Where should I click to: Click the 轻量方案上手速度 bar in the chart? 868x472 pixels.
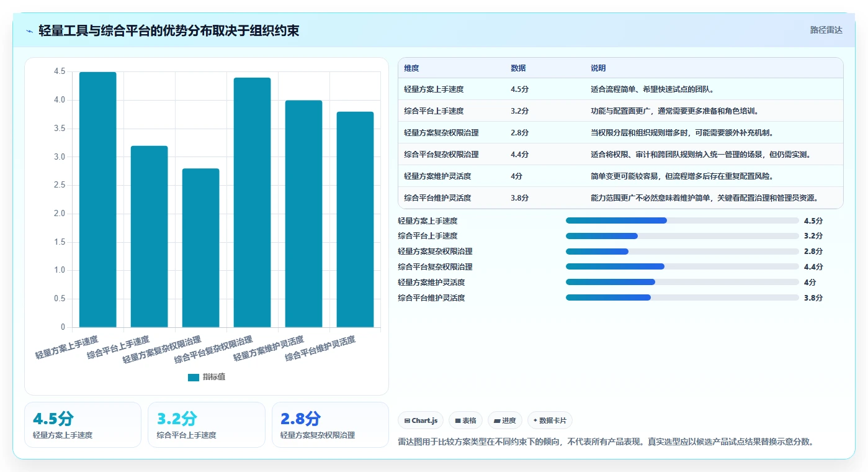[x=98, y=200]
